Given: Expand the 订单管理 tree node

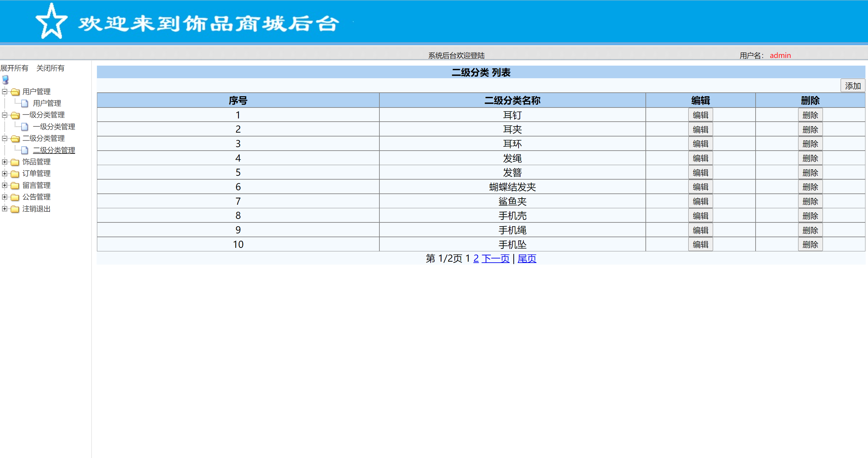Looking at the screenshot, I should click(4, 174).
